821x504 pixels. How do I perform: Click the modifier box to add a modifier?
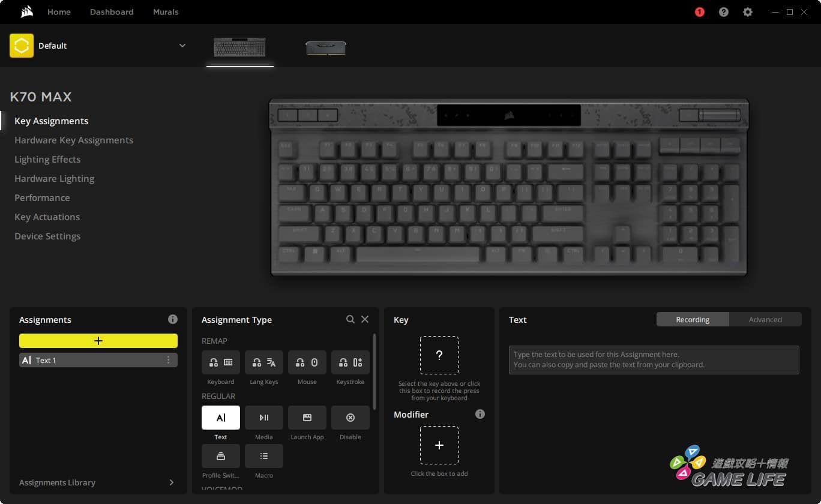pos(439,445)
